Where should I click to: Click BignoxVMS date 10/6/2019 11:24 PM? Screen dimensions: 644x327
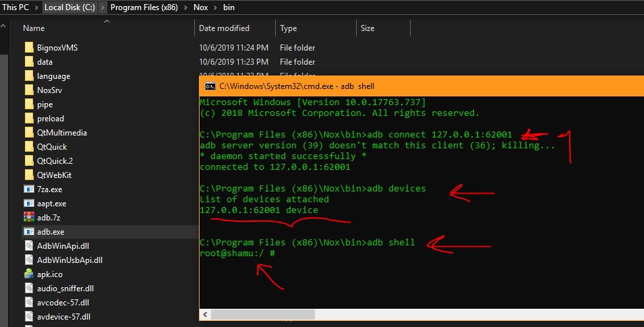click(x=233, y=48)
